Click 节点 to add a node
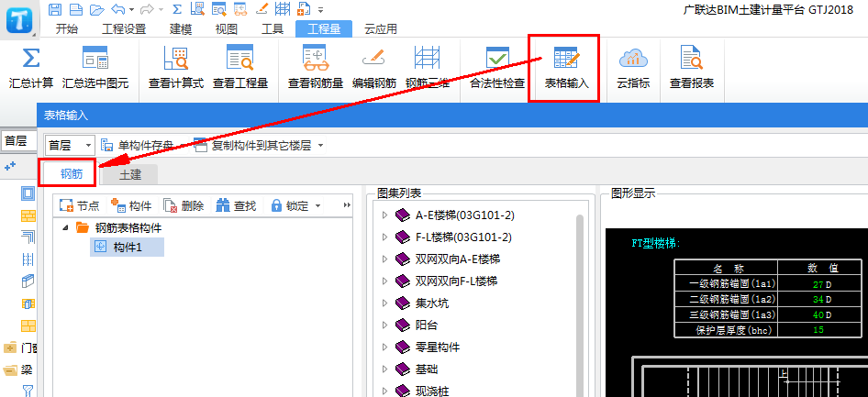This screenshot has height=397, width=868. (x=80, y=206)
